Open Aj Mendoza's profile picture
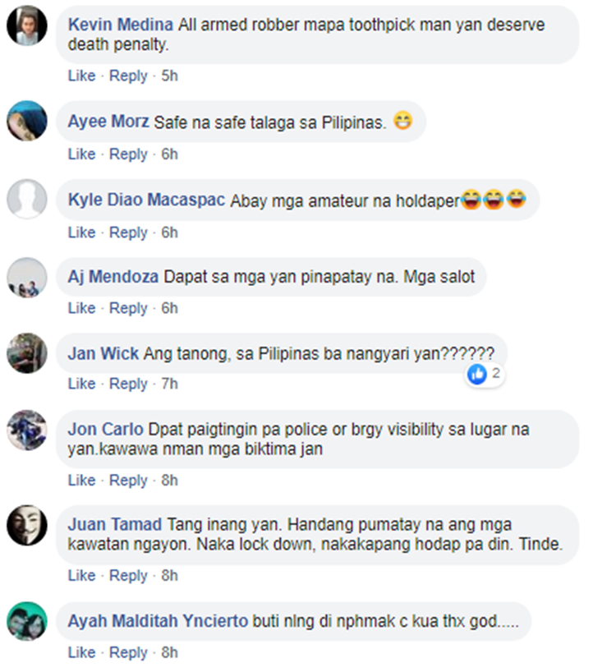 click(27, 278)
